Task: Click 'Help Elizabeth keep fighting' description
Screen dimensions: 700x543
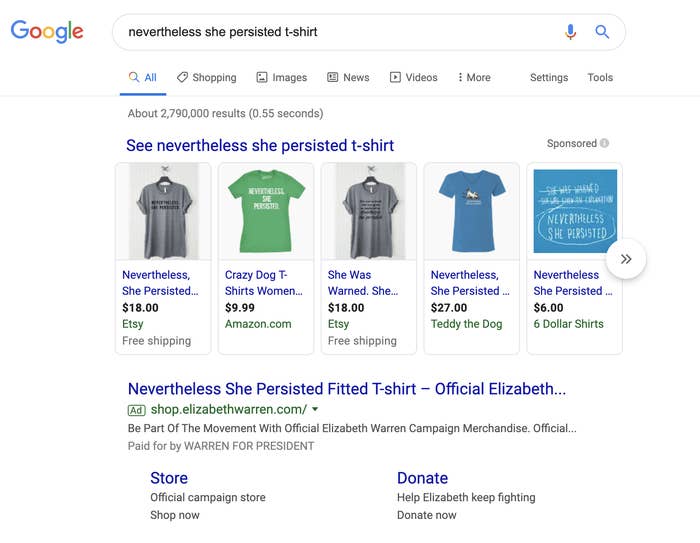Action: tap(466, 497)
